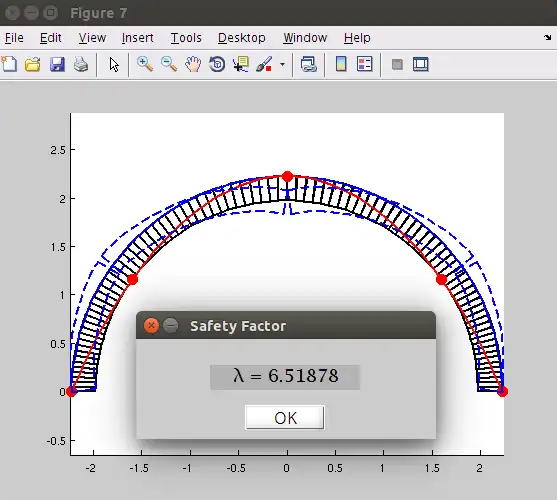Select the Pan hand tool

click(193, 64)
